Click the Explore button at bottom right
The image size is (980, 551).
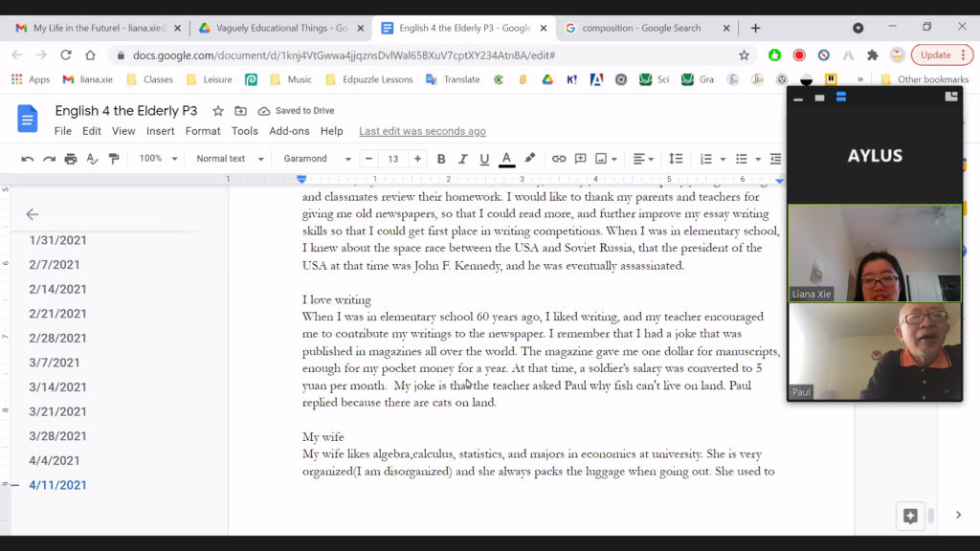[x=910, y=516]
